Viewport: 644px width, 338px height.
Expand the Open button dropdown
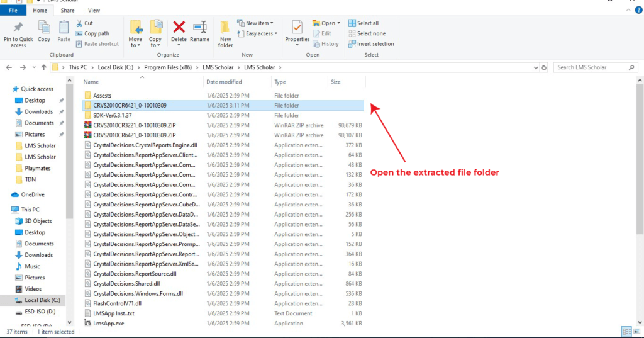338,23
